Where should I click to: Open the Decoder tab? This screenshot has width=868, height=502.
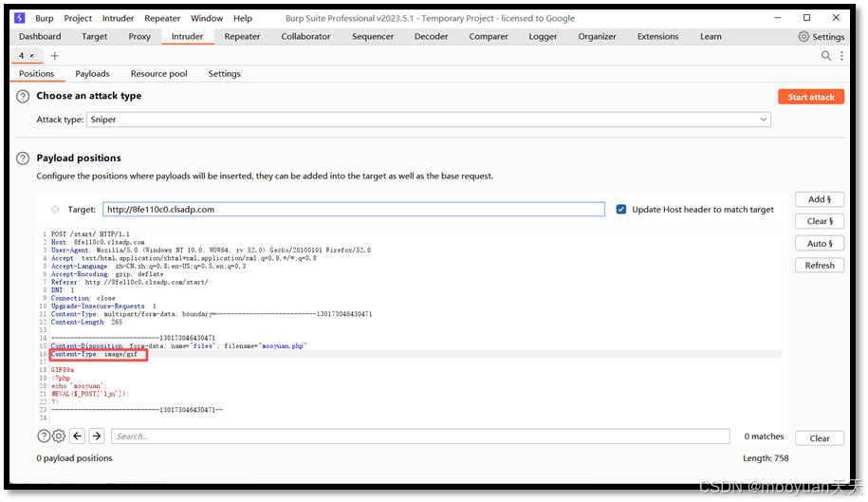click(432, 36)
